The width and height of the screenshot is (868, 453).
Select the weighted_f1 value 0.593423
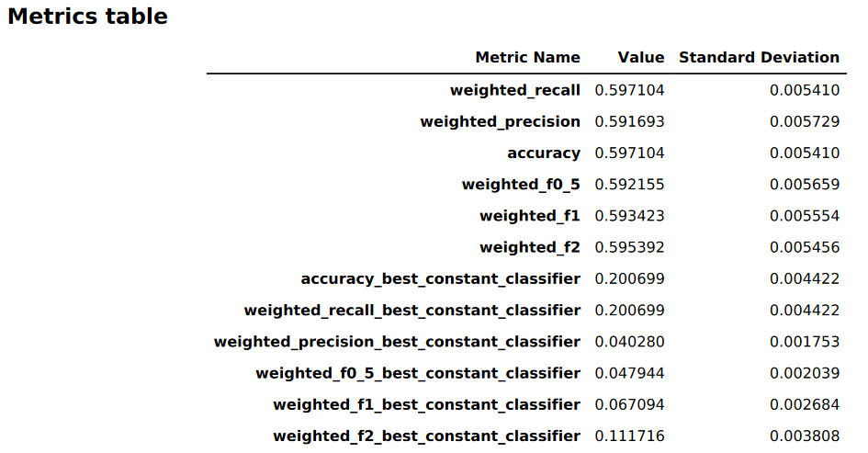click(x=629, y=216)
